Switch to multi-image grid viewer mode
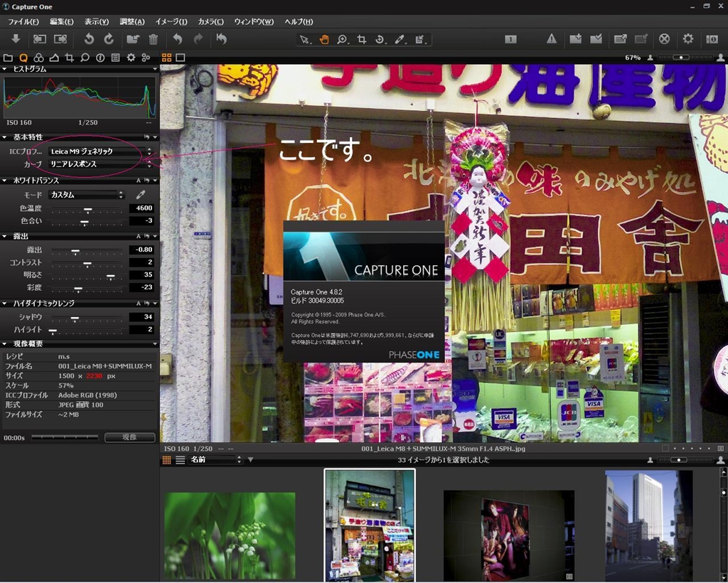 [167, 58]
